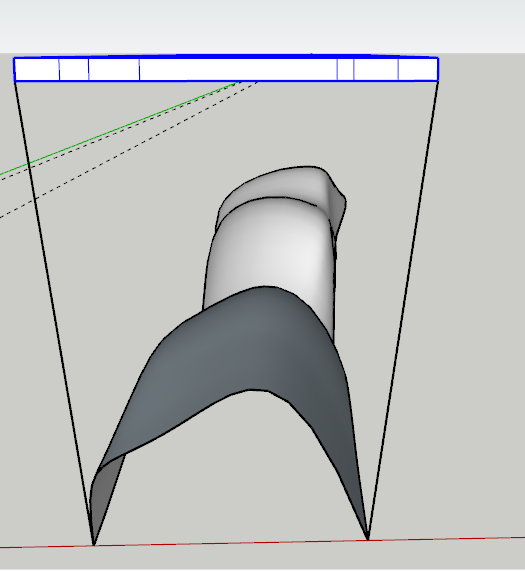525x571 pixels.
Task: Select the right slanted black edge
Action: pos(403,310)
